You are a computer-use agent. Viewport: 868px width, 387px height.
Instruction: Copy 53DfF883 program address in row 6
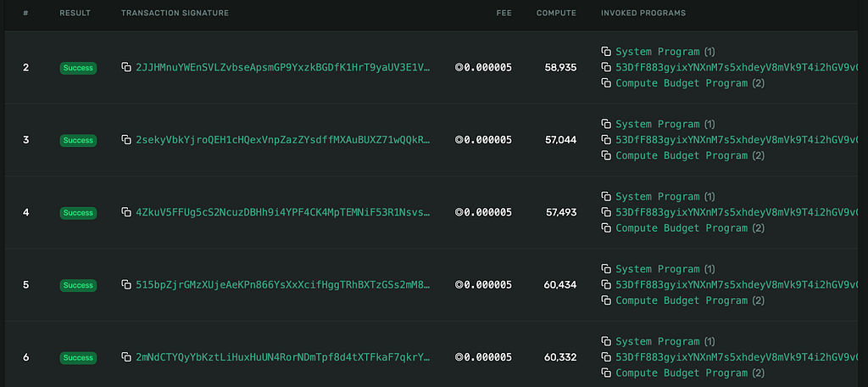(606, 357)
